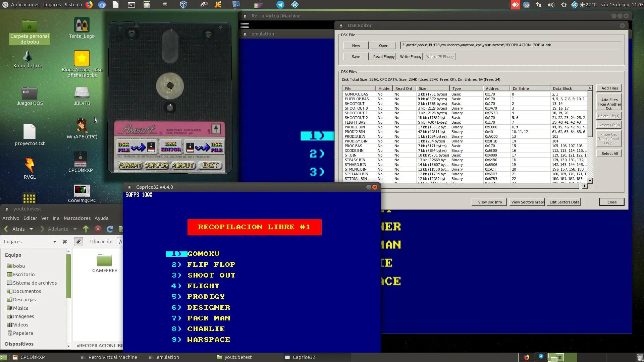Screen dimensions: 644x362
Task: Toggle the location edit pencil button
Action: click(78, 242)
